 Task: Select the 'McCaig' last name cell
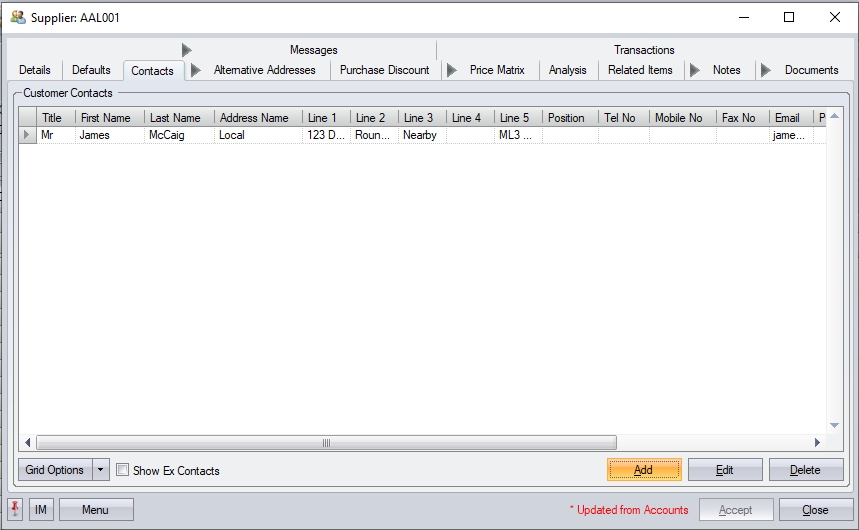point(179,135)
